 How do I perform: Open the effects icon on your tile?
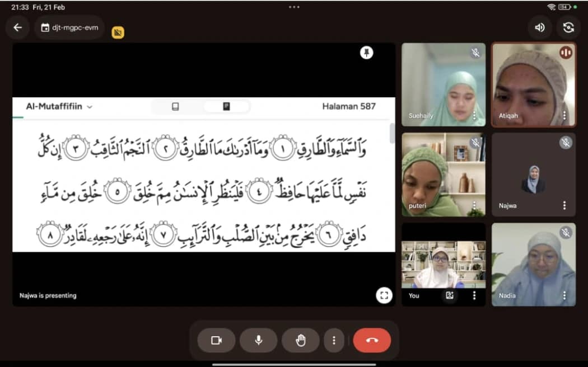(450, 295)
